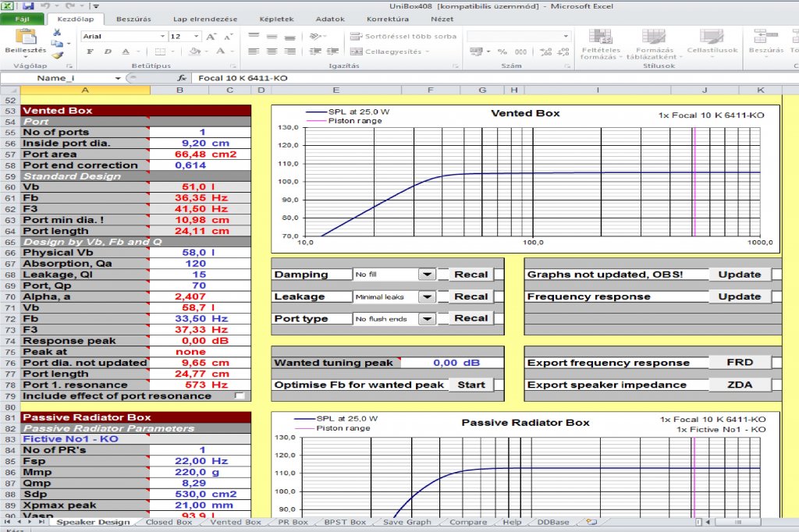Click the Redo arrow icon
799x532 pixels.
tap(69, 6)
